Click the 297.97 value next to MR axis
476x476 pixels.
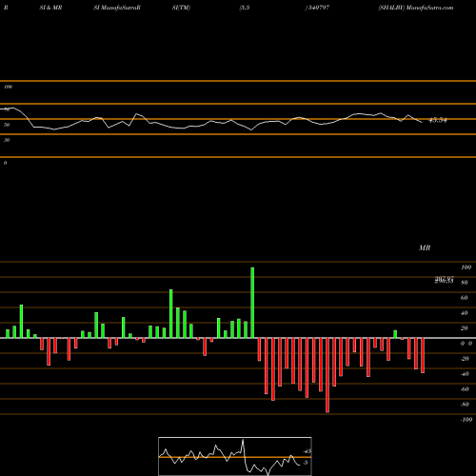444,279
